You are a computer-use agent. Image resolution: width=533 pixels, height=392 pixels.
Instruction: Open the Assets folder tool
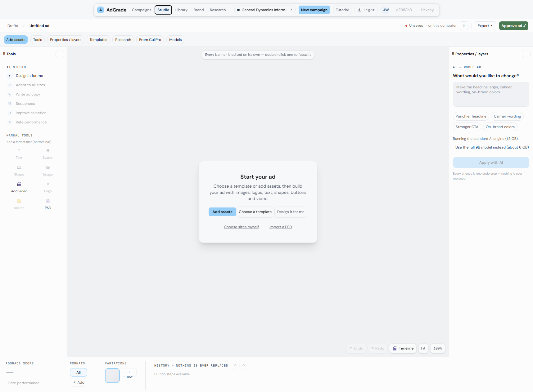tap(19, 204)
